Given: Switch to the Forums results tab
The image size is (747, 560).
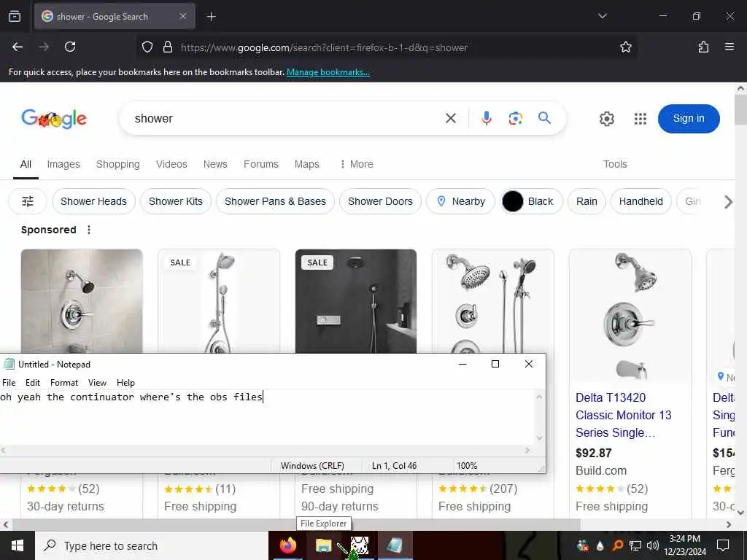Looking at the screenshot, I should (x=261, y=164).
